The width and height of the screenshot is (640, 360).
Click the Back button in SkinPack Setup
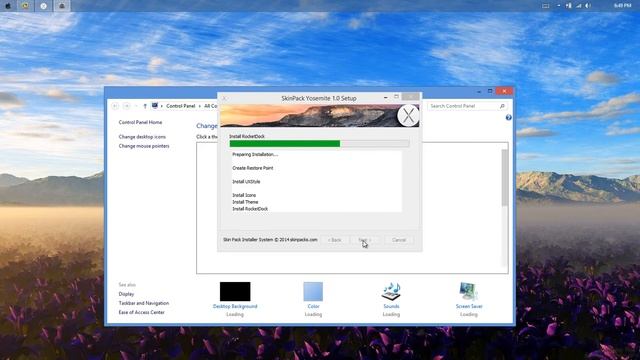pos(334,240)
